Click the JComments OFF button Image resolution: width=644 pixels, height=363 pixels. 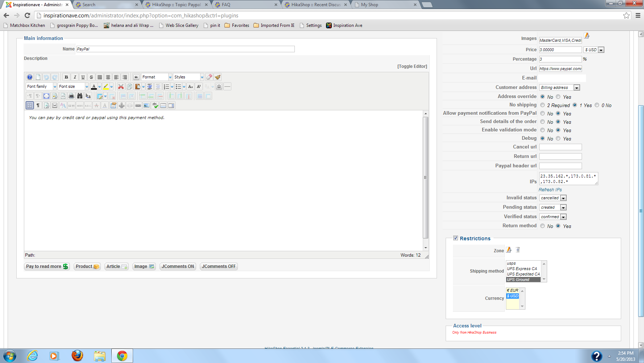pyautogui.click(x=219, y=266)
